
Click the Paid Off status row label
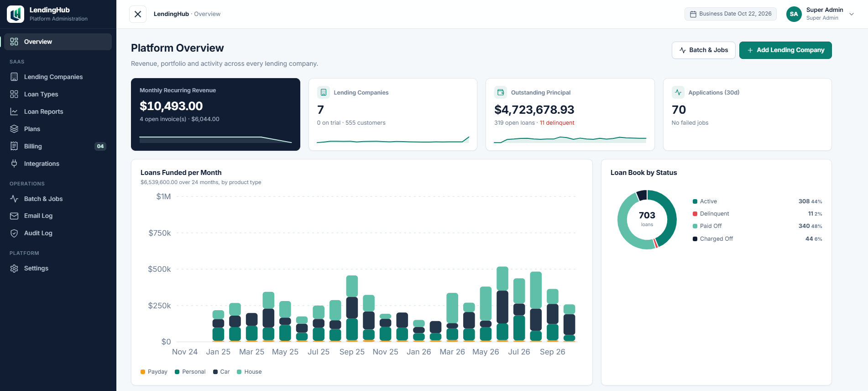pos(711,226)
